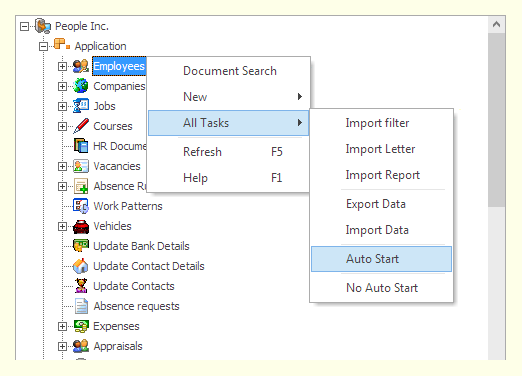
Task: Click the Update Contact Details house icon
Action: click(x=81, y=266)
